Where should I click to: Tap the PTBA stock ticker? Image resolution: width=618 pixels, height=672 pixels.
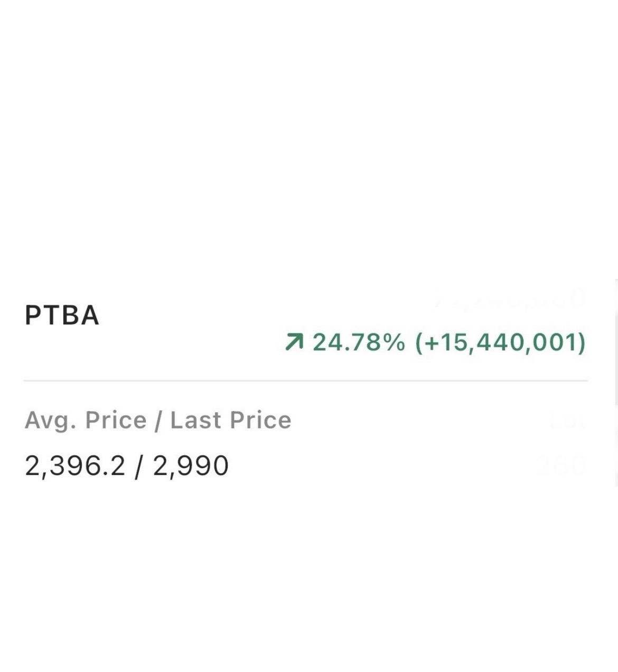[62, 315]
